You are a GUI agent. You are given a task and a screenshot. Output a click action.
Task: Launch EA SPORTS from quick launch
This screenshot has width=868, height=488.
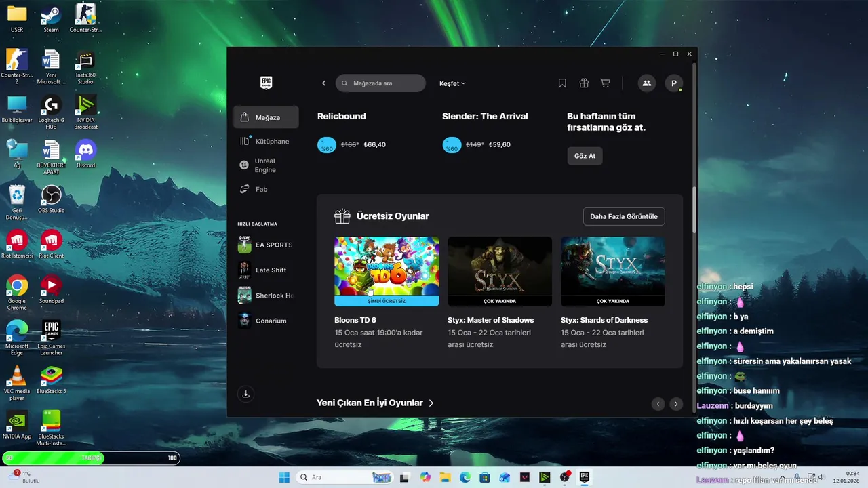point(265,245)
